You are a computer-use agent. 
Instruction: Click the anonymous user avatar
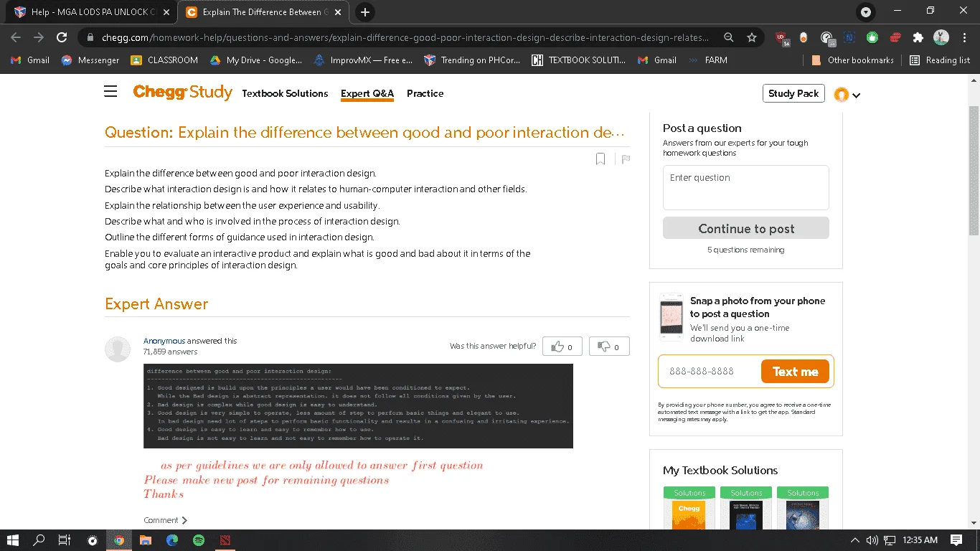(x=118, y=349)
